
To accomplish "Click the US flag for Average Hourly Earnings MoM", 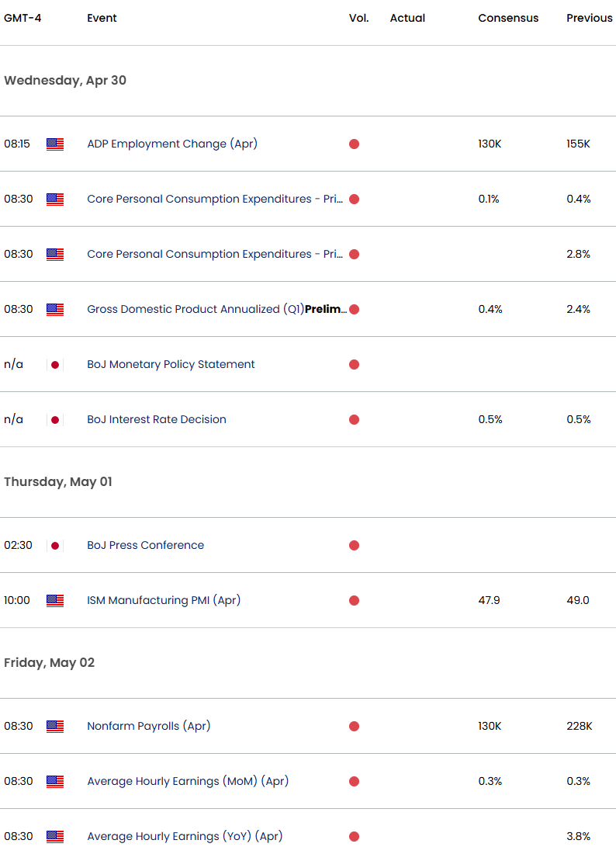I will [54, 781].
